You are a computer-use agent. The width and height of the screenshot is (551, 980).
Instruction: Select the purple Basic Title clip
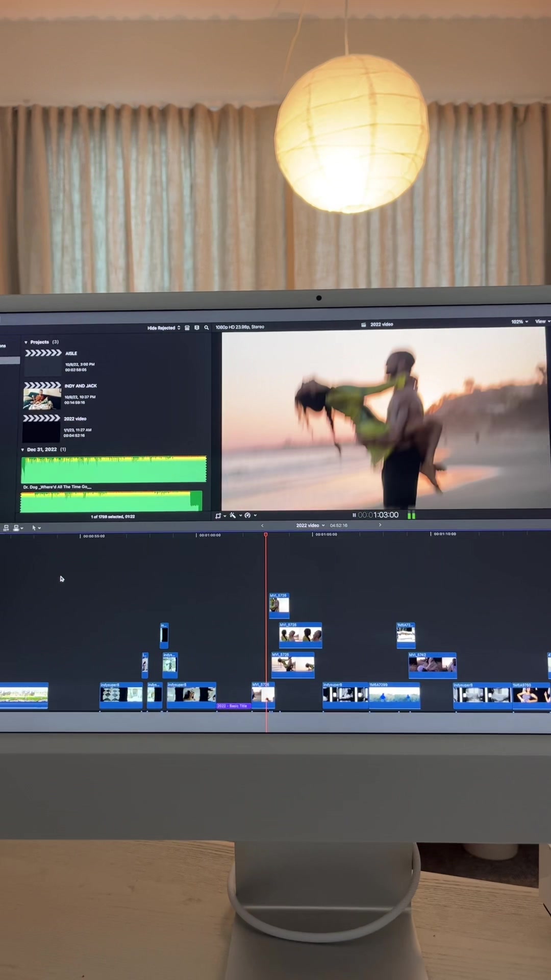[x=234, y=706]
